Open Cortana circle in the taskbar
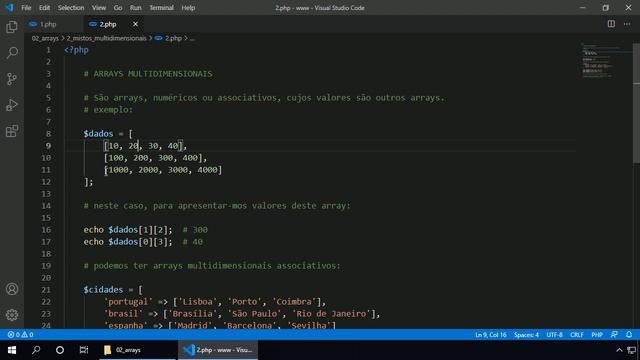Screen dimensions: 640x360 click(x=60, y=350)
